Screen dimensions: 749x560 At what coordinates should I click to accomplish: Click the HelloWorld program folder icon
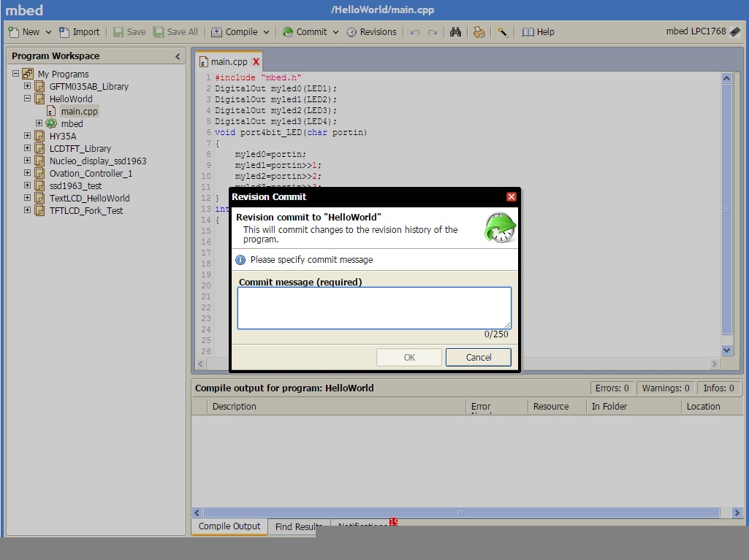[39, 99]
